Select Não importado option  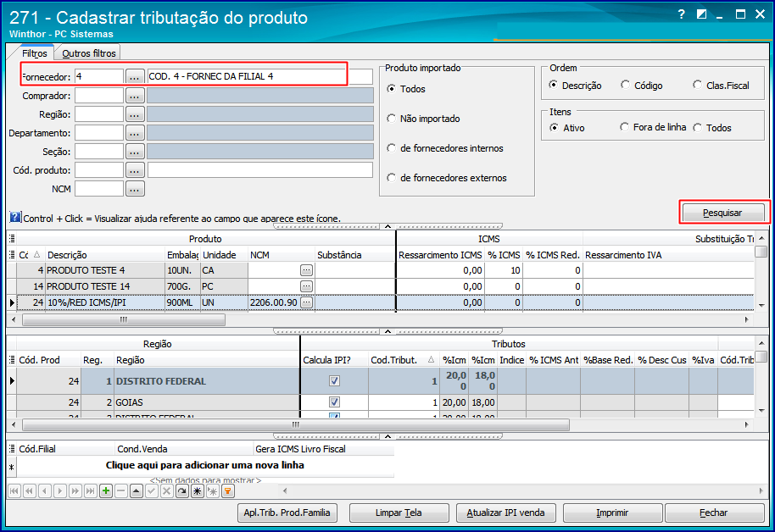point(392,119)
